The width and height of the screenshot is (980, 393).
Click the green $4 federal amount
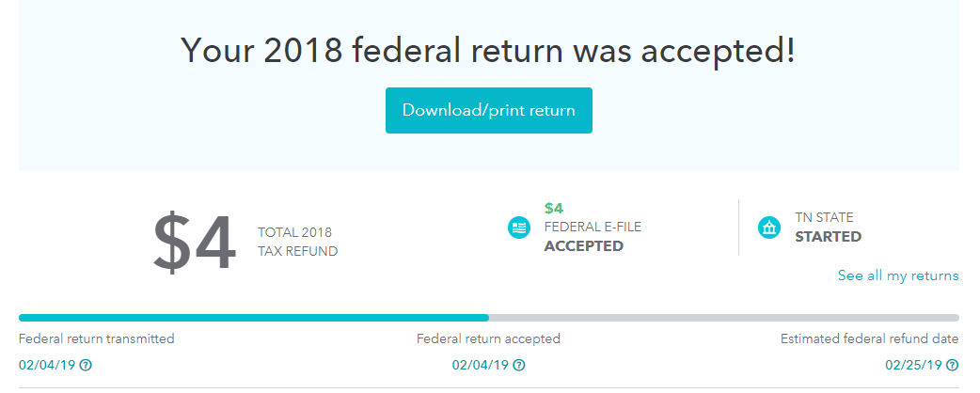pos(554,208)
